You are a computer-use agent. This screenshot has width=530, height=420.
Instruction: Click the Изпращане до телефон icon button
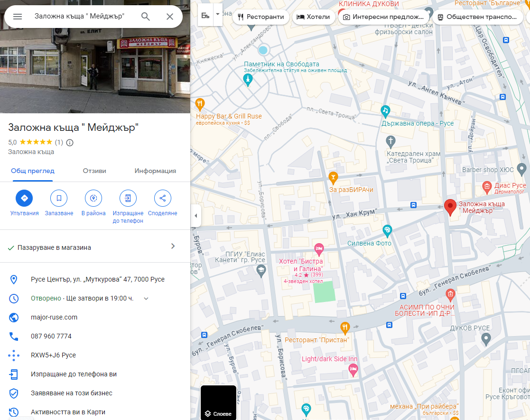pos(128,198)
